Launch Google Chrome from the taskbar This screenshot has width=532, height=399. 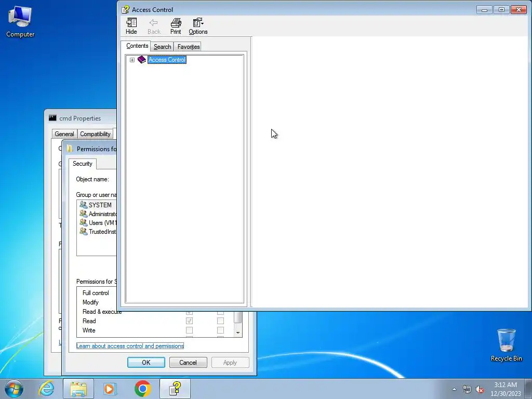click(x=142, y=389)
